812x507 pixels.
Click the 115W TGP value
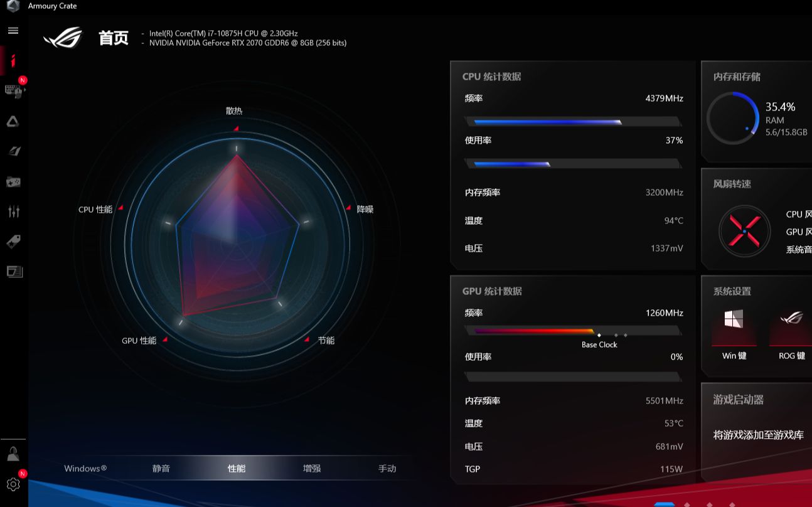click(671, 469)
